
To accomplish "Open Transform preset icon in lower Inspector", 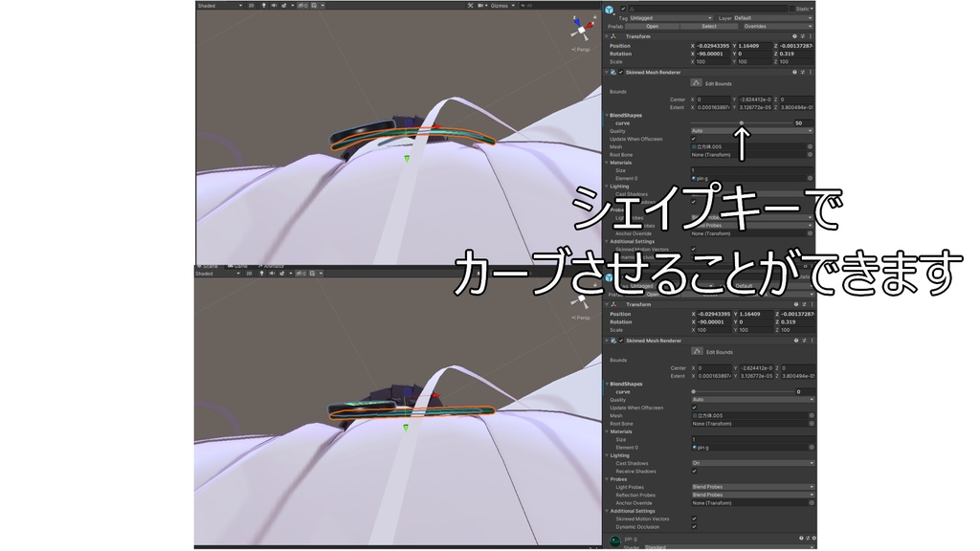I will coord(804,304).
